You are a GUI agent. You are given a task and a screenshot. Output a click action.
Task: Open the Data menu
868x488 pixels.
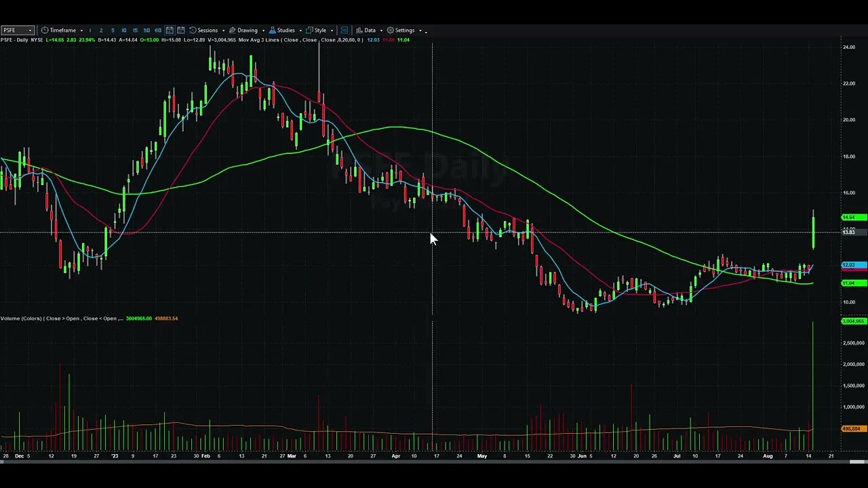tap(370, 30)
